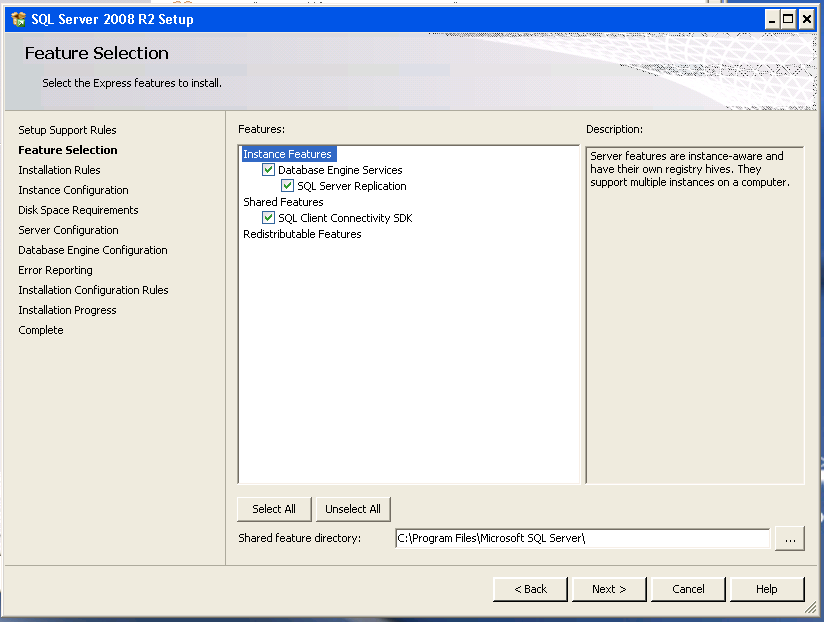Click the SQL Server Replication label
The image size is (824, 622).
click(x=352, y=186)
